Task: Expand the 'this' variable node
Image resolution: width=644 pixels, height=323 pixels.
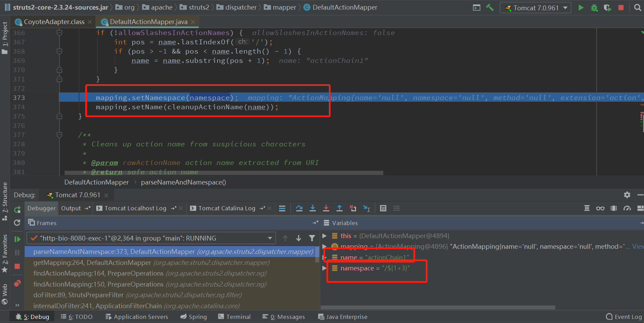Action: (324, 236)
